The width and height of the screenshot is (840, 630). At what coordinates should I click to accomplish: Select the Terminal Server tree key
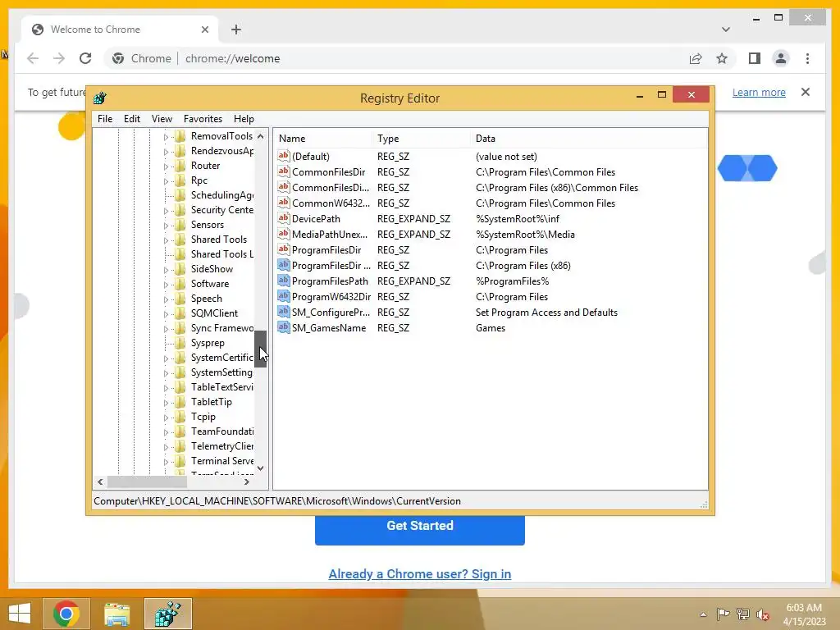[x=222, y=461]
